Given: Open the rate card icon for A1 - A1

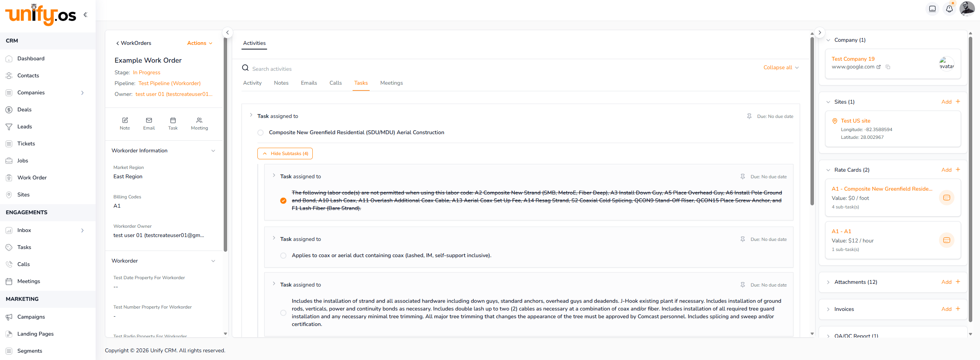Looking at the screenshot, I should tap(947, 240).
